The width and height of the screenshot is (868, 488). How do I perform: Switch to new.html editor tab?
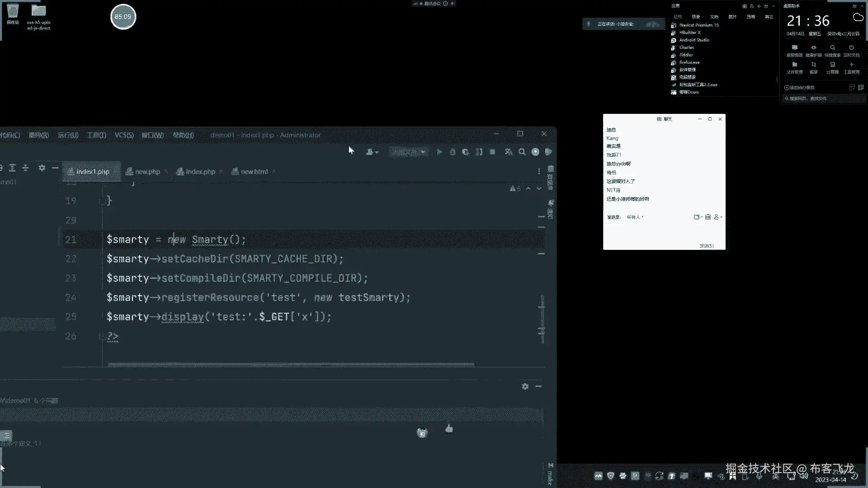point(254,172)
